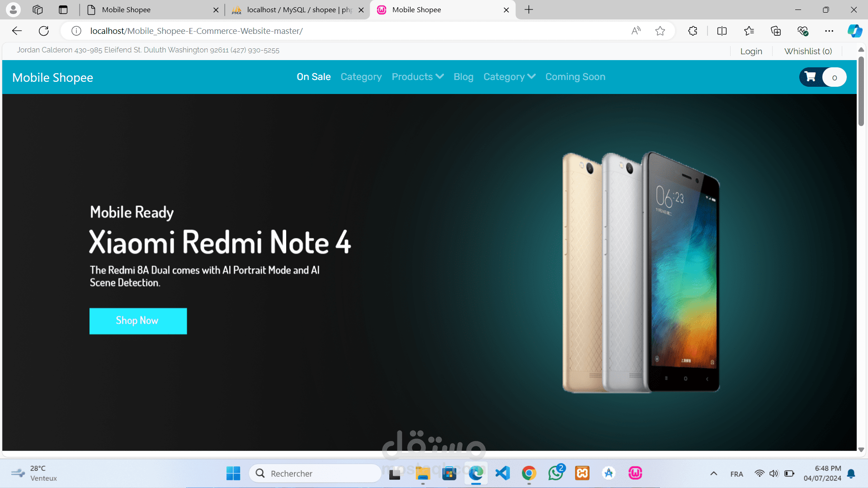Open the Login link
The height and width of the screenshot is (488, 868).
[x=751, y=51]
